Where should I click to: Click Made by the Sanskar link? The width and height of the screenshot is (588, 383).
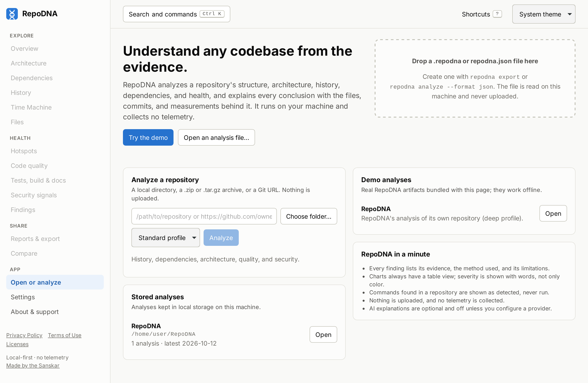pos(33,365)
